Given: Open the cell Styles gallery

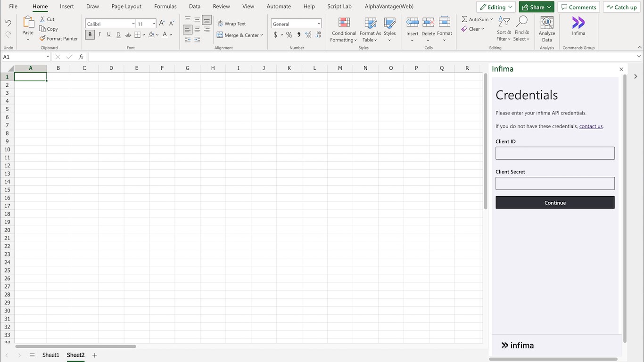Looking at the screenshot, I should coord(390,30).
